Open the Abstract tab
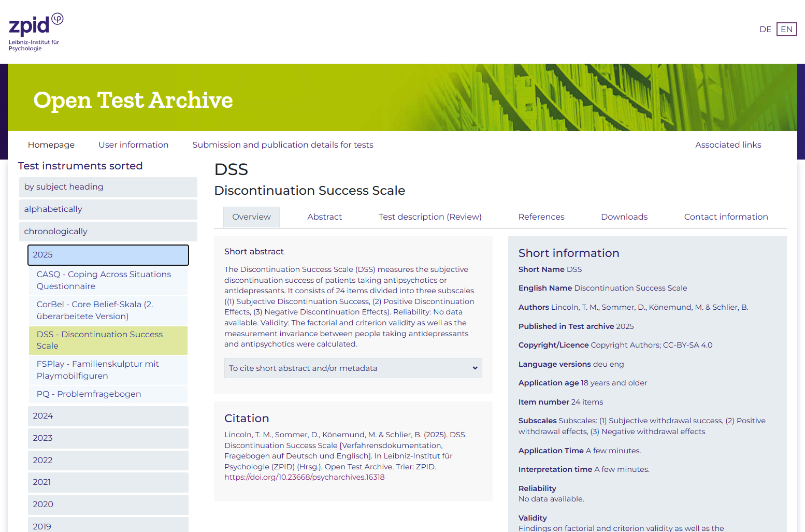 coord(324,217)
